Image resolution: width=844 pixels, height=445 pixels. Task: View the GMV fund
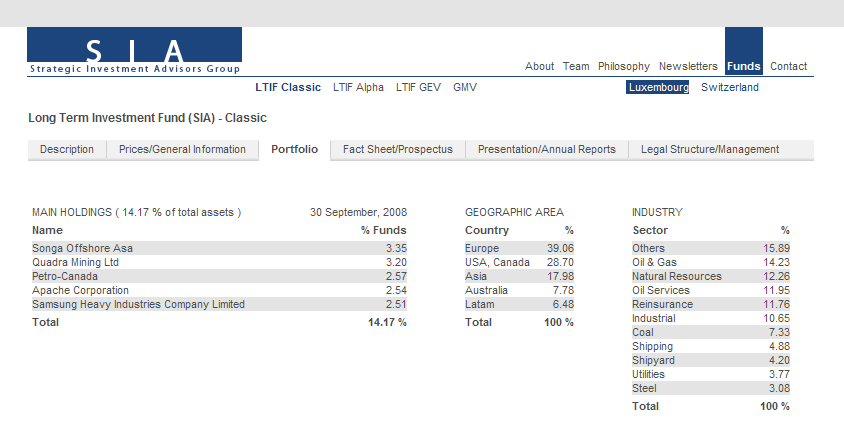(x=465, y=87)
